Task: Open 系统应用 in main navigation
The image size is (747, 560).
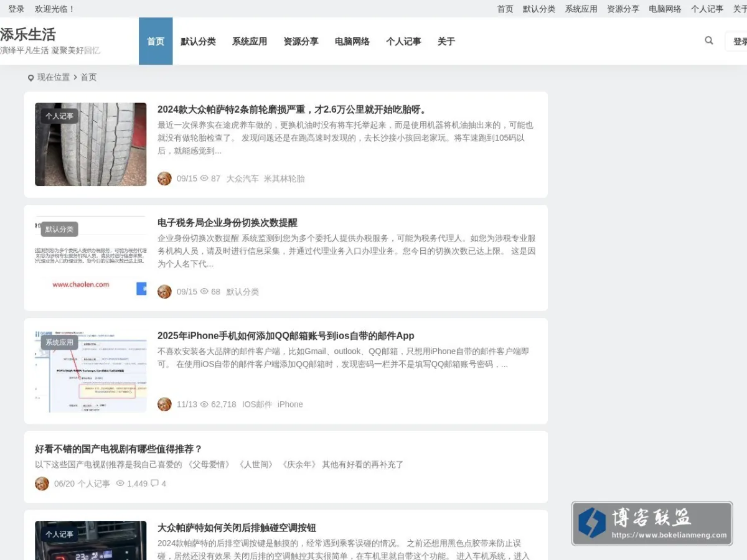Action: 250,41
